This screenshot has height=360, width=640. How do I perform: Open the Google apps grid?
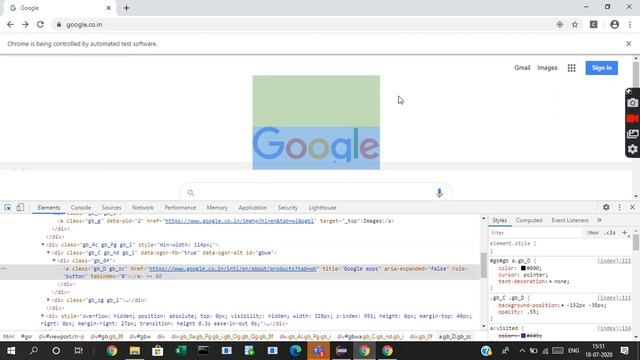point(571,68)
